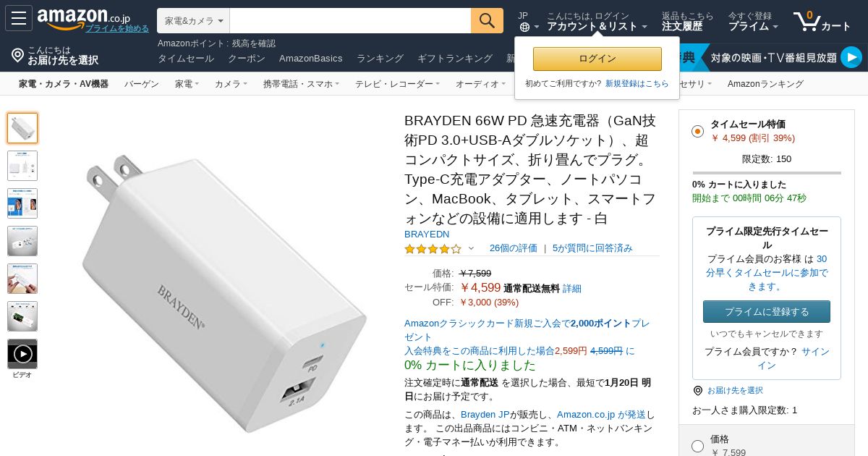Click the delivery location pin icon
Image resolution: width=868 pixels, height=456 pixels.
point(18,55)
